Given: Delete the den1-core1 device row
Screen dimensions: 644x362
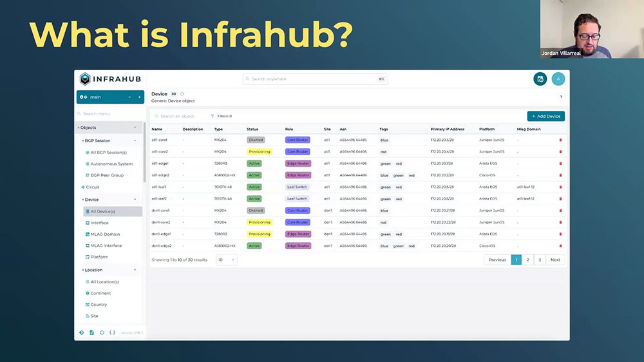Looking at the screenshot, I should point(561,211).
